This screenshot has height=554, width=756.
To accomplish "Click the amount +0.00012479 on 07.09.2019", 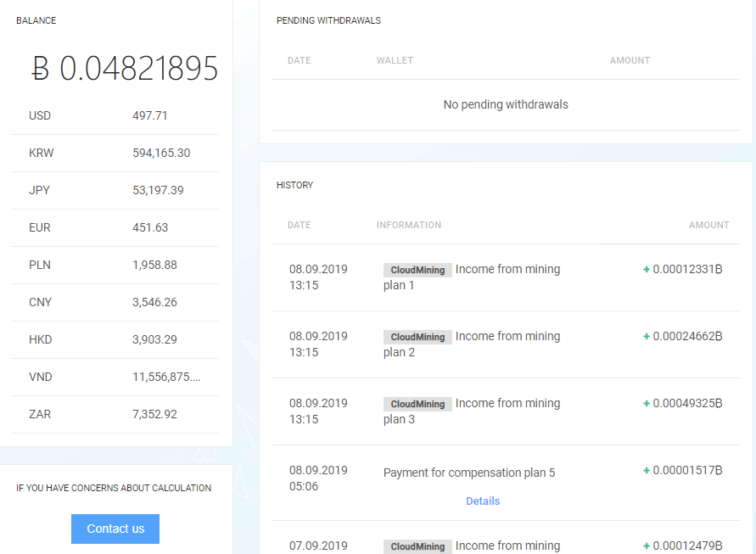I will pyautogui.click(x=683, y=546).
